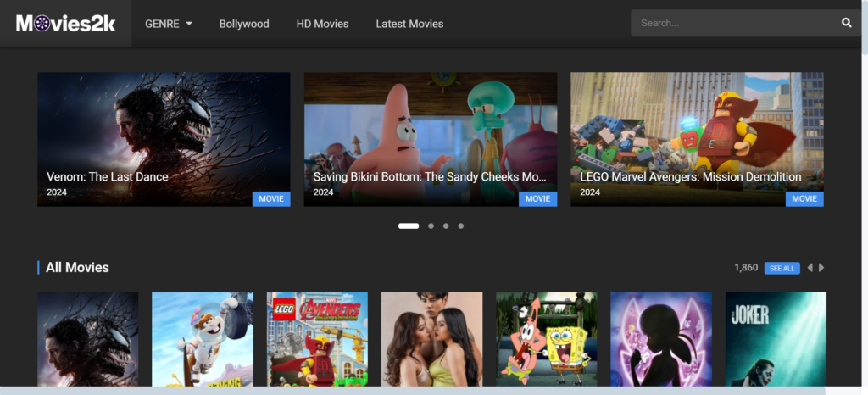
Task: Select the third carousel dot
Action: (446, 225)
